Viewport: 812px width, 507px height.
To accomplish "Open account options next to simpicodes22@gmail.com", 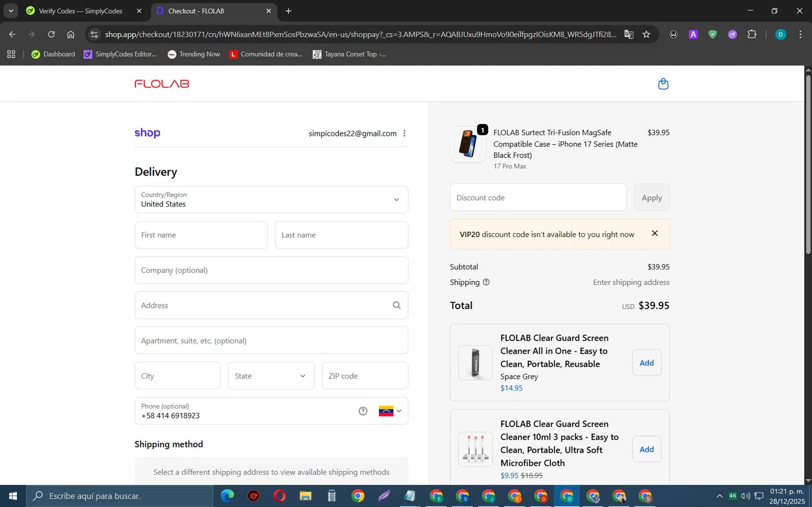I will point(404,133).
